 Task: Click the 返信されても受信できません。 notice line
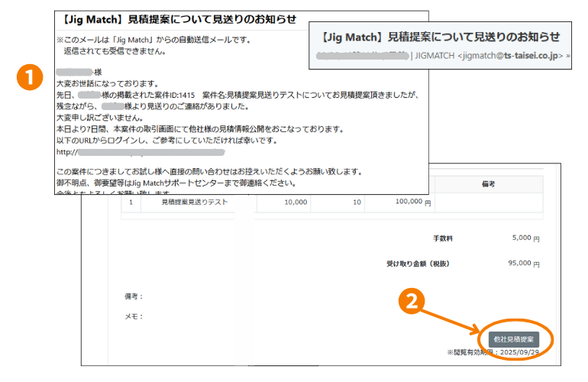point(115,51)
